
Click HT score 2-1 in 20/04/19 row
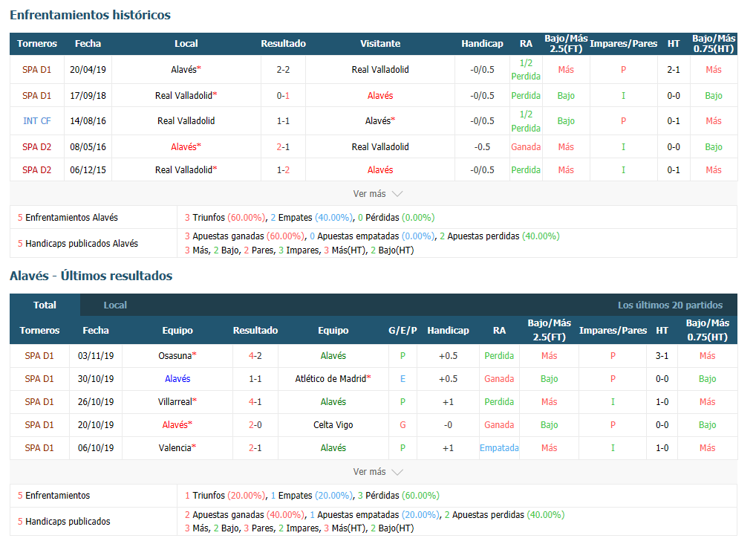click(674, 70)
